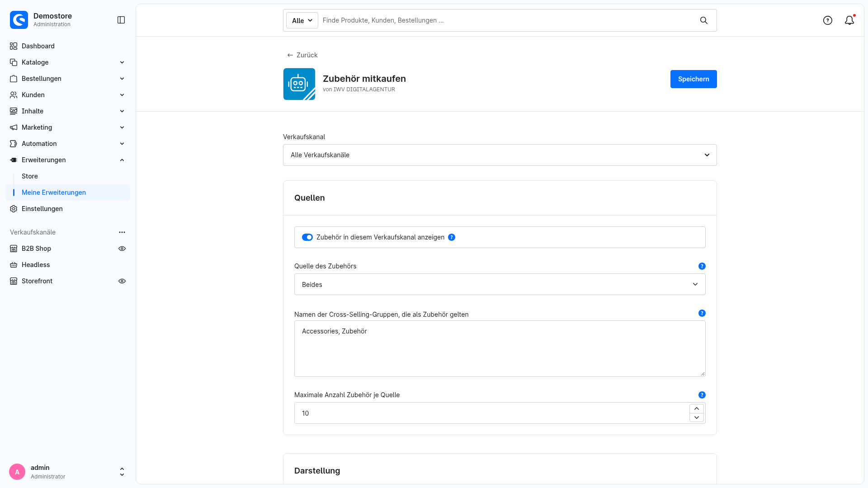This screenshot has height=488, width=868.
Task: Expand the Automation menu chevron
Action: point(122,144)
